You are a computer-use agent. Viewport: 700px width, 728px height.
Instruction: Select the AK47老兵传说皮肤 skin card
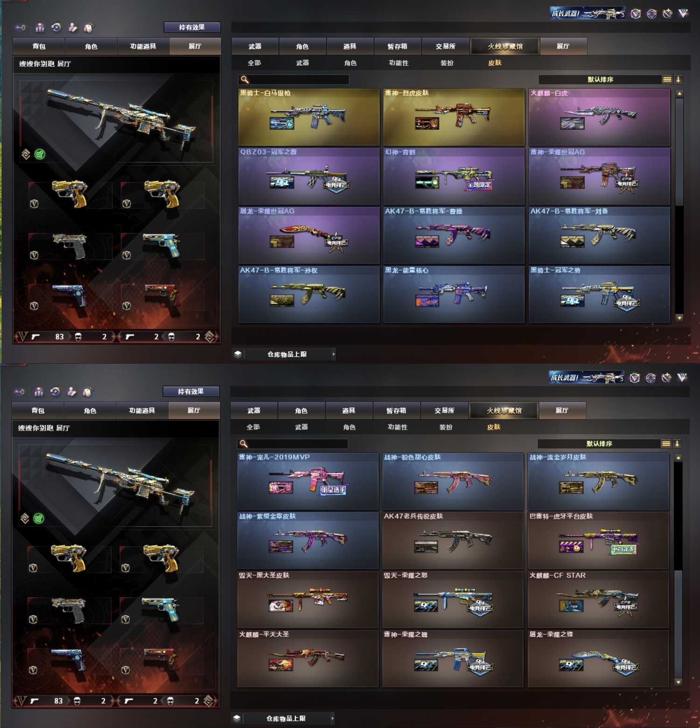coord(453,540)
